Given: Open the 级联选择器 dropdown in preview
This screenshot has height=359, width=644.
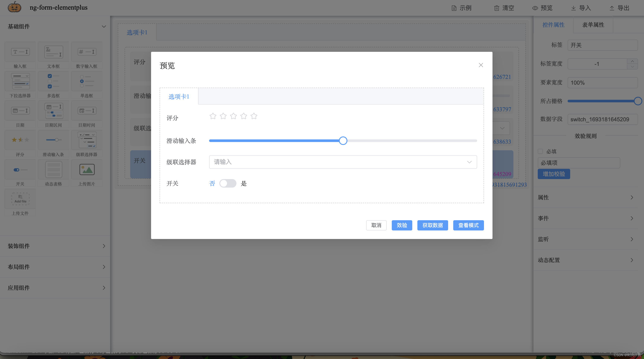Looking at the screenshot, I should 343,162.
